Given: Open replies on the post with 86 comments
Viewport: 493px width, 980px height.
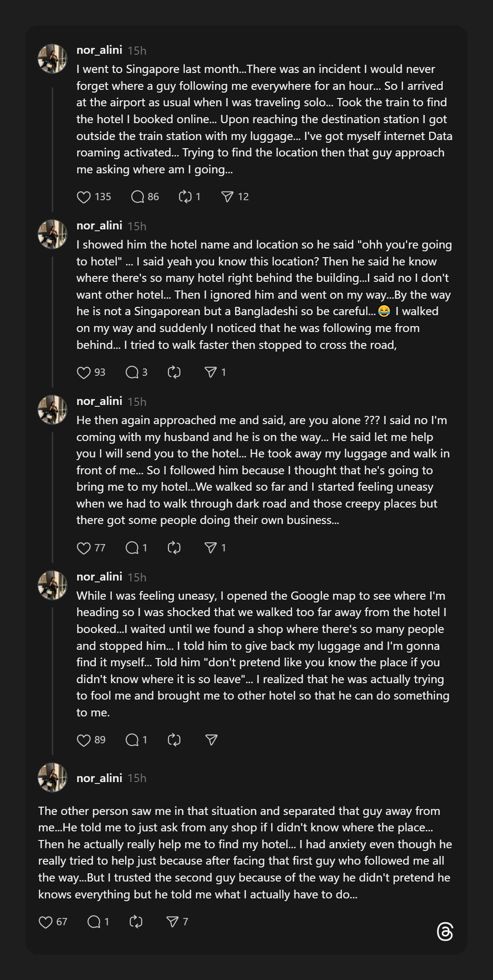Looking at the screenshot, I should pyautogui.click(x=137, y=197).
